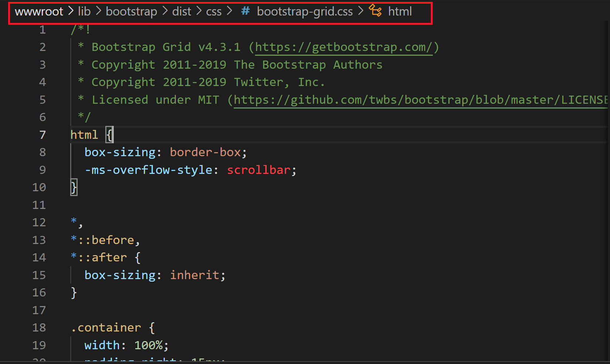Select the dist breadcrumb item
The image size is (610, 364).
pyautogui.click(x=181, y=11)
